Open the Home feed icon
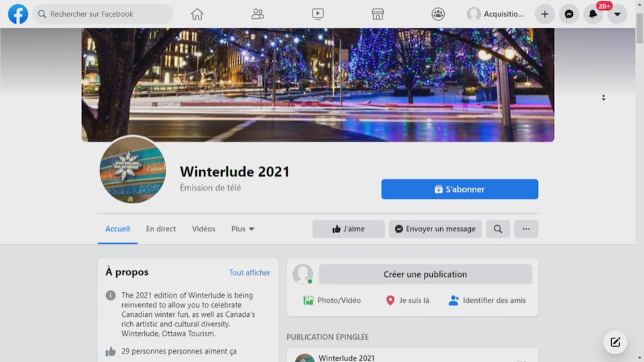Image resolution: width=644 pixels, height=362 pixels. (197, 14)
